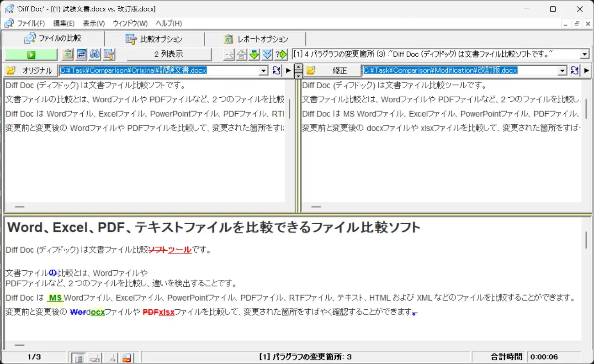594x364 pixels.
Task: Switch to the 比較オプション tab
Action: 154,39
